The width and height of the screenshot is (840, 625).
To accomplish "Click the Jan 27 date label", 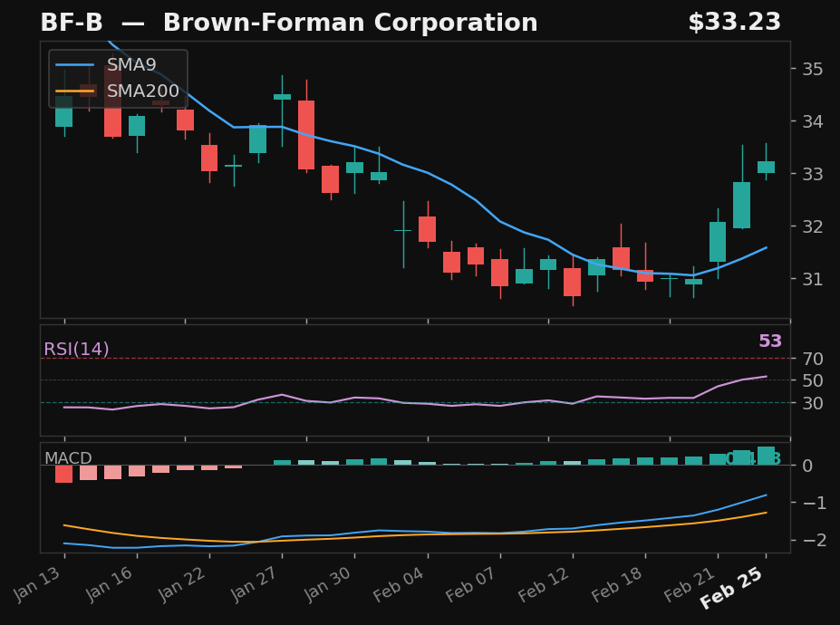I will click(x=254, y=583).
